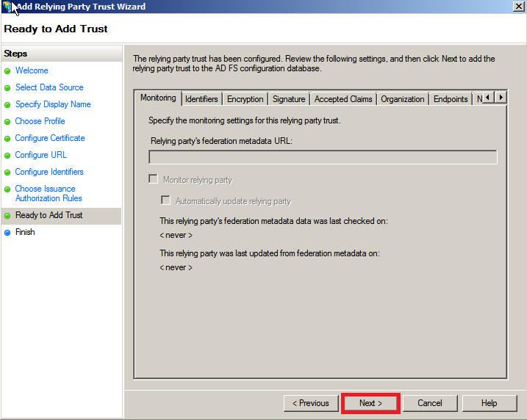Click the green bullet beside Specify Display Name

(7, 105)
